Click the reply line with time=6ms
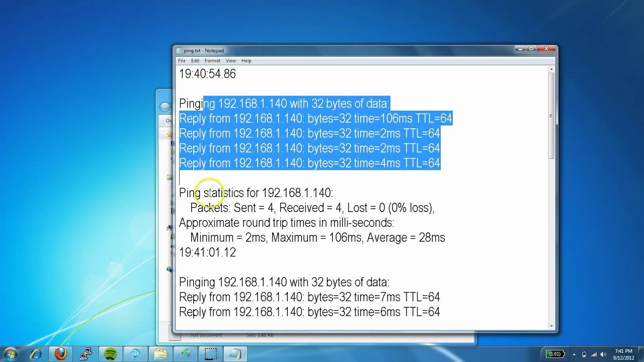 pos(309,312)
